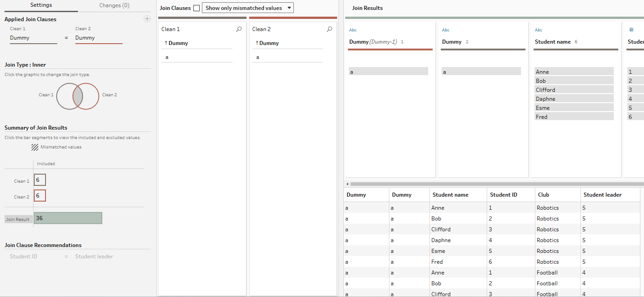Click the Venn diagram to change join type
Screen dimensions: 644x297
point(78,96)
